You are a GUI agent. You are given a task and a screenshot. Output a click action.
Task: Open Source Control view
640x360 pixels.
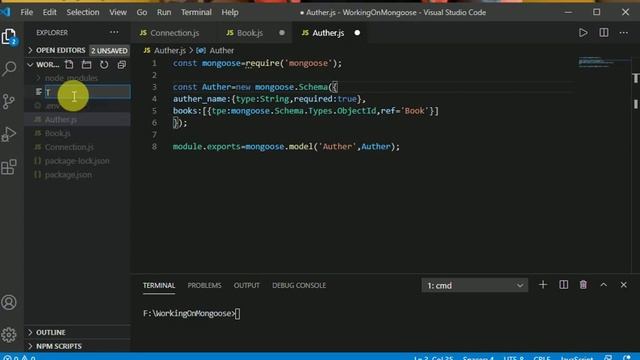coord(9,101)
